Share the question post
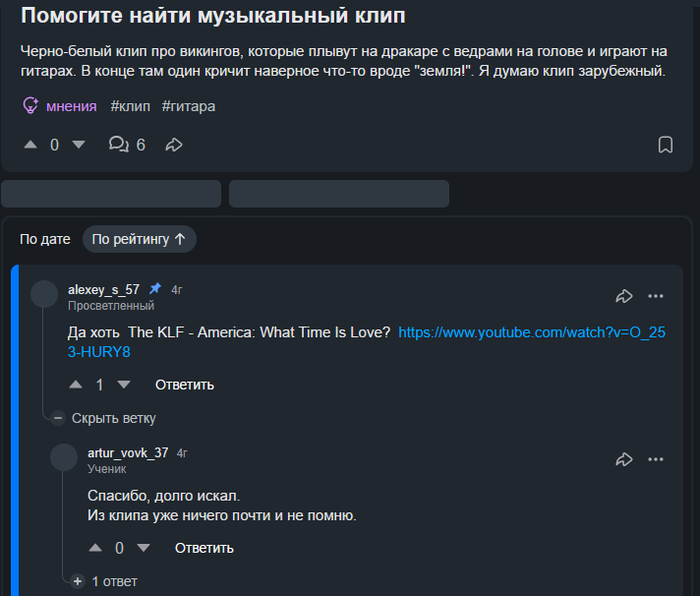 point(174,145)
